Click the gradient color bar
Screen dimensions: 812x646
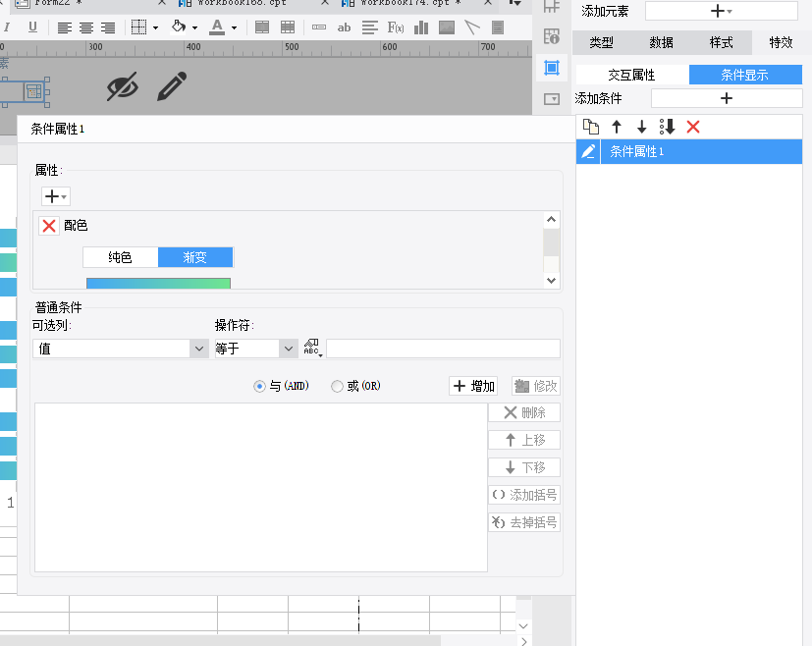click(158, 283)
